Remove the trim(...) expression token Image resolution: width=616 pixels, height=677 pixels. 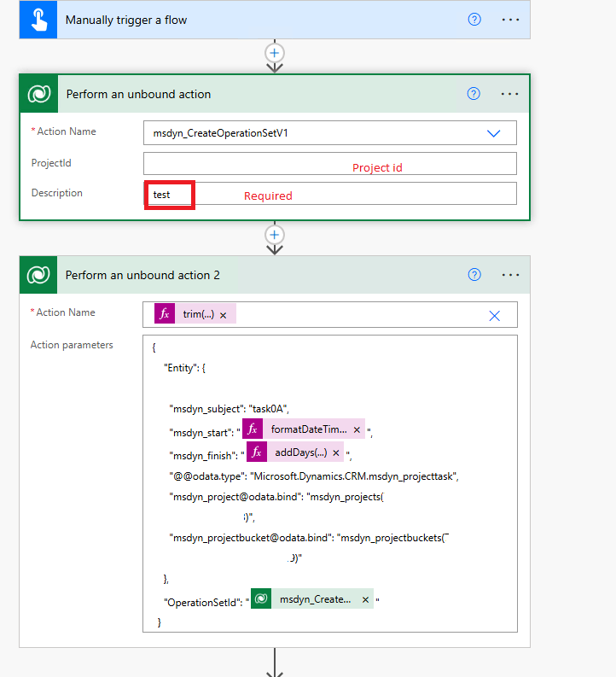(x=223, y=316)
